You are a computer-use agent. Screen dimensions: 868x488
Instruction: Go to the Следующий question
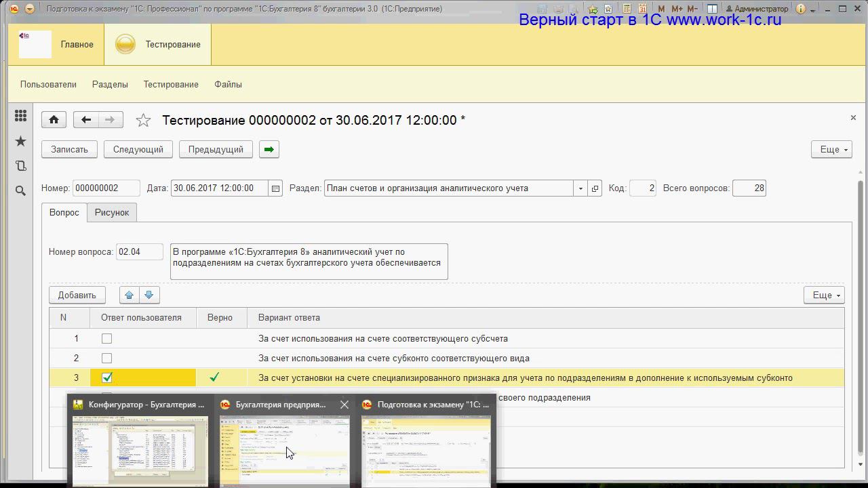pos(138,149)
